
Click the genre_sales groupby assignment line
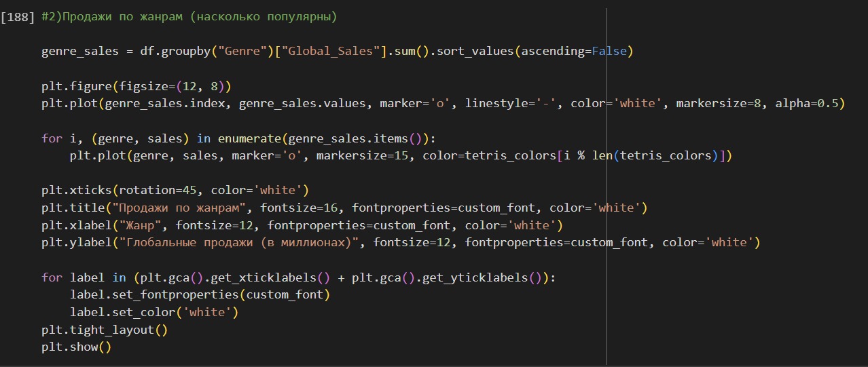[337, 52]
